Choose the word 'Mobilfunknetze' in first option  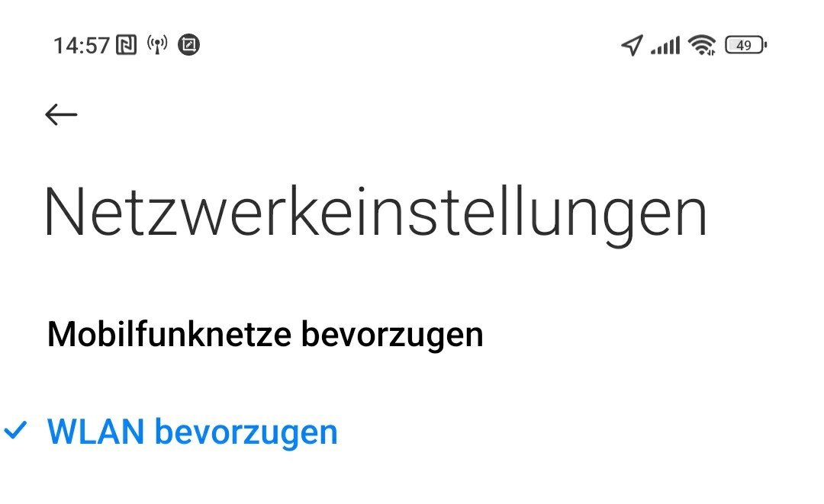[x=169, y=335]
